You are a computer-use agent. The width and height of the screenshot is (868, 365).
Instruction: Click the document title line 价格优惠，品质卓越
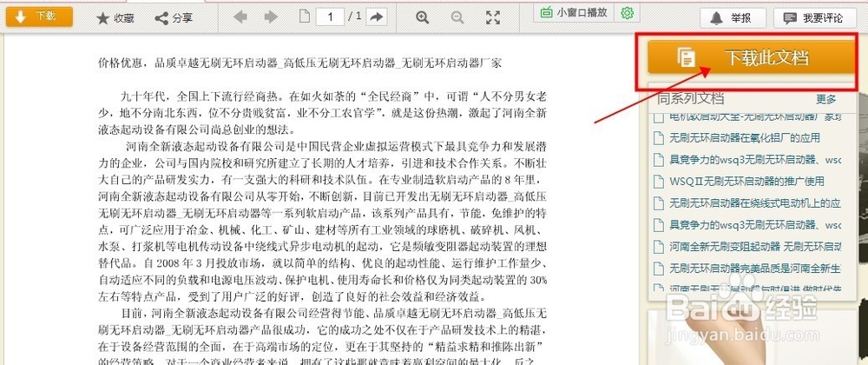pos(299,63)
